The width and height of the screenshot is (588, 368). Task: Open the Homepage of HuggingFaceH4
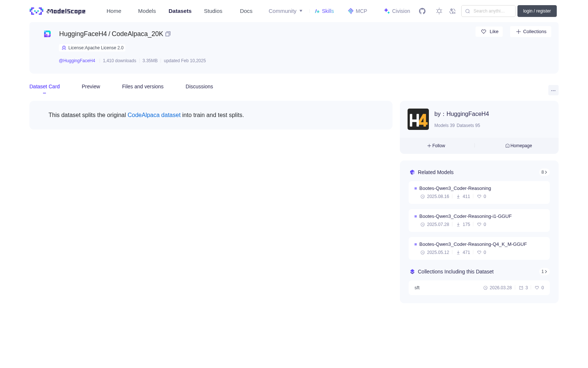tap(519, 146)
